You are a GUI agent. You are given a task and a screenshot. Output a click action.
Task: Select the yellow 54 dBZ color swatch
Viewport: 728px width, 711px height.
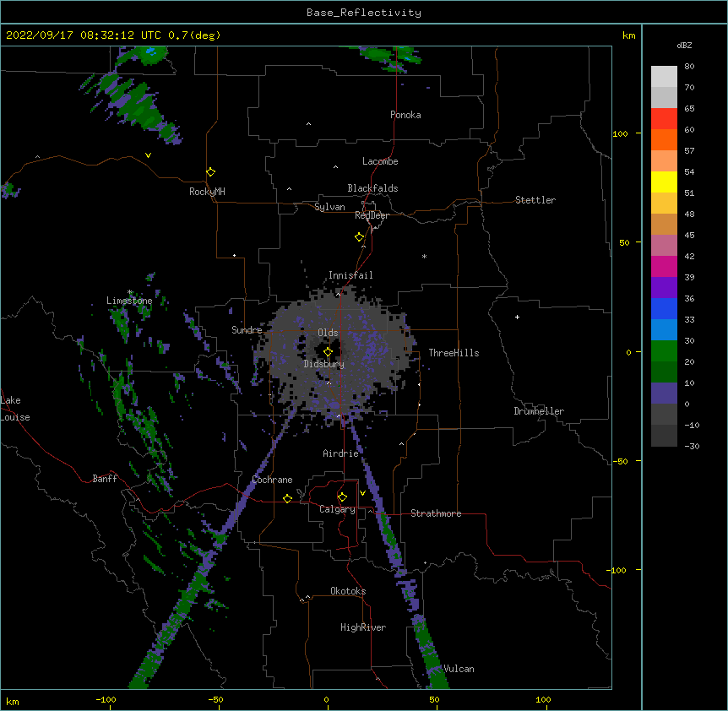pos(664,182)
